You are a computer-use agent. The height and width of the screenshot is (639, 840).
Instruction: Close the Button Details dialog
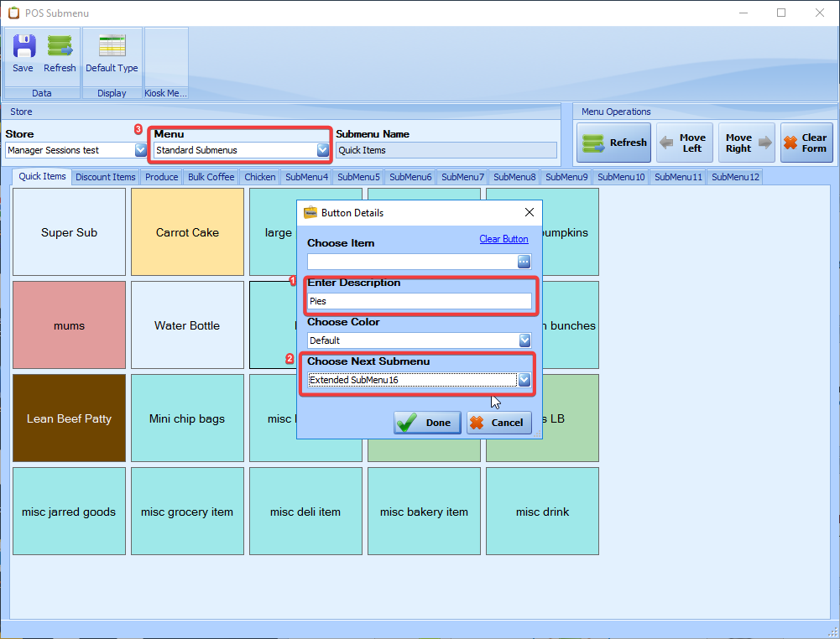click(530, 213)
